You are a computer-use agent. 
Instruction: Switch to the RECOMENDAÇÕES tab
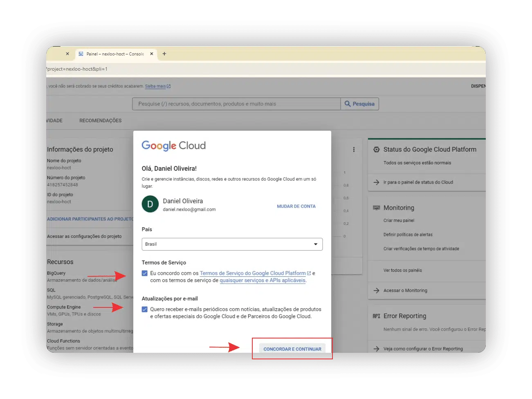101,121
